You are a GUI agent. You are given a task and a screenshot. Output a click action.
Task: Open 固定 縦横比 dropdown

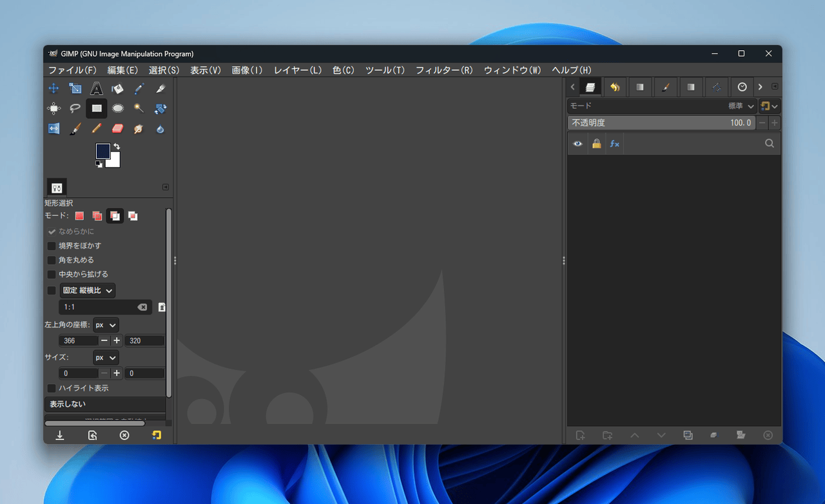pyautogui.click(x=88, y=291)
